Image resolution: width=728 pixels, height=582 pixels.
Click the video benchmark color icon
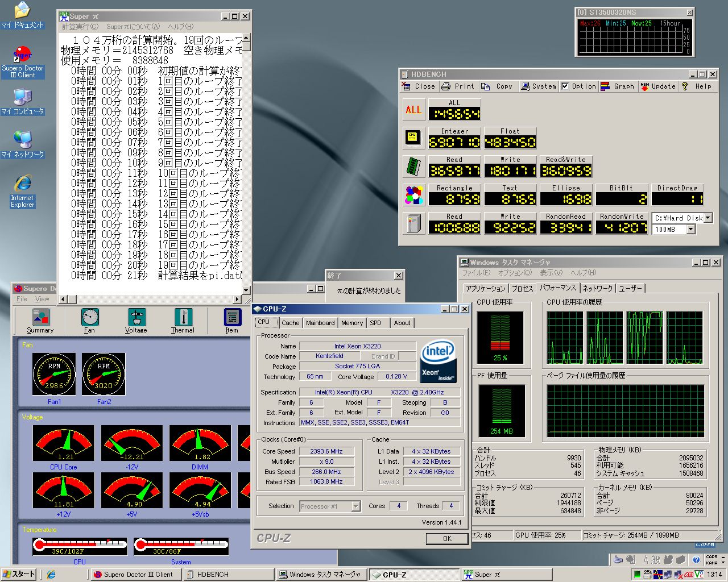click(x=413, y=195)
